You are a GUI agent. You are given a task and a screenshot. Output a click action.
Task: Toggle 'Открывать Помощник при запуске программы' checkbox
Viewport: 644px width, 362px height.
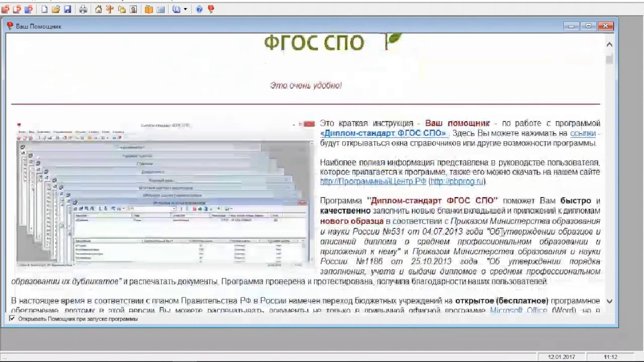point(12,319)
